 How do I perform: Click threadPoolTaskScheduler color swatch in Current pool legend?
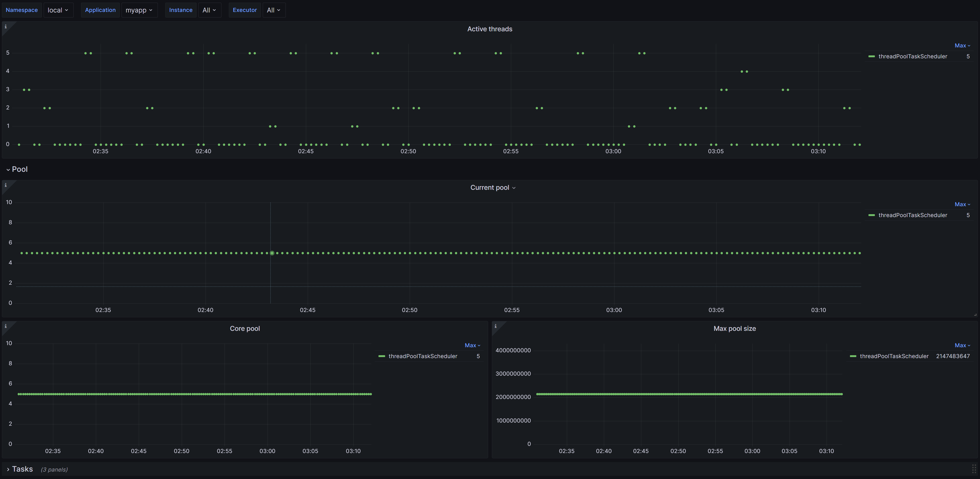872,216
